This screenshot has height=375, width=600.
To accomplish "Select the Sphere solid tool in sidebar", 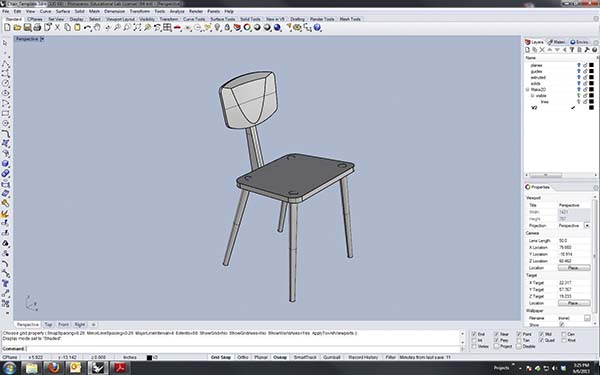I will pyautogui.click(x=5, y=164).
